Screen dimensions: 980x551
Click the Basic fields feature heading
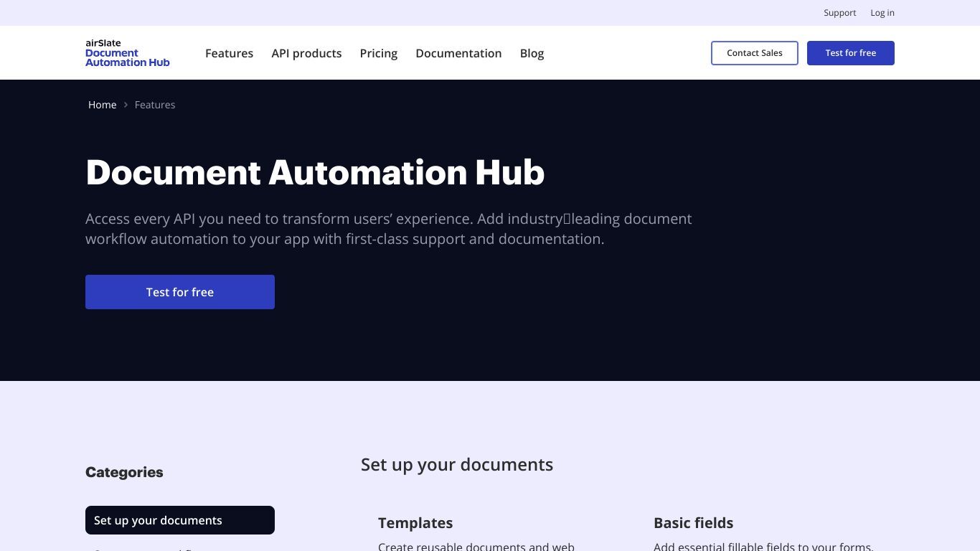(693, 523)
